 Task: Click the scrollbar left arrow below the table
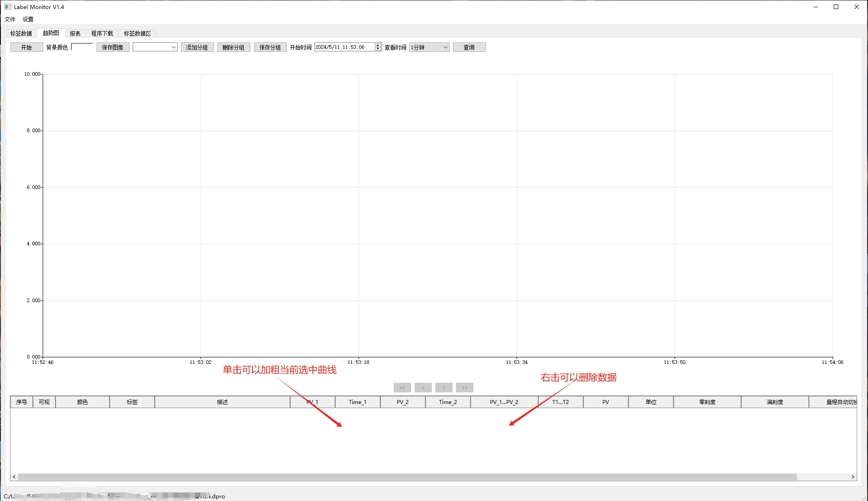click(14, 477)
